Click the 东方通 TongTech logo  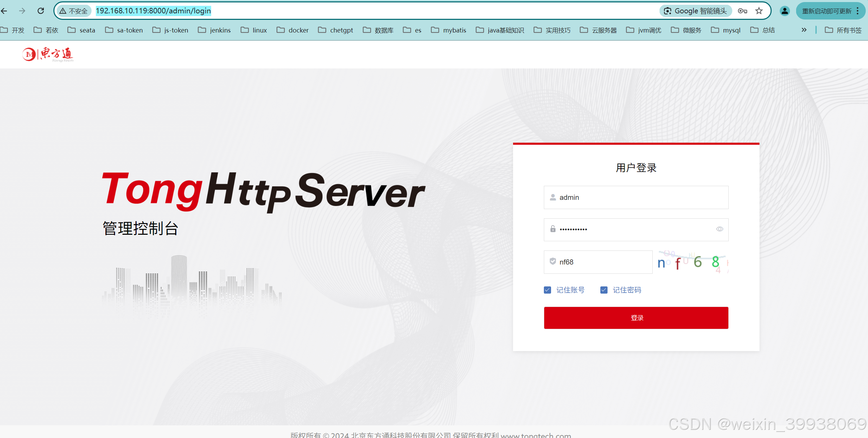tap(48, 54)
